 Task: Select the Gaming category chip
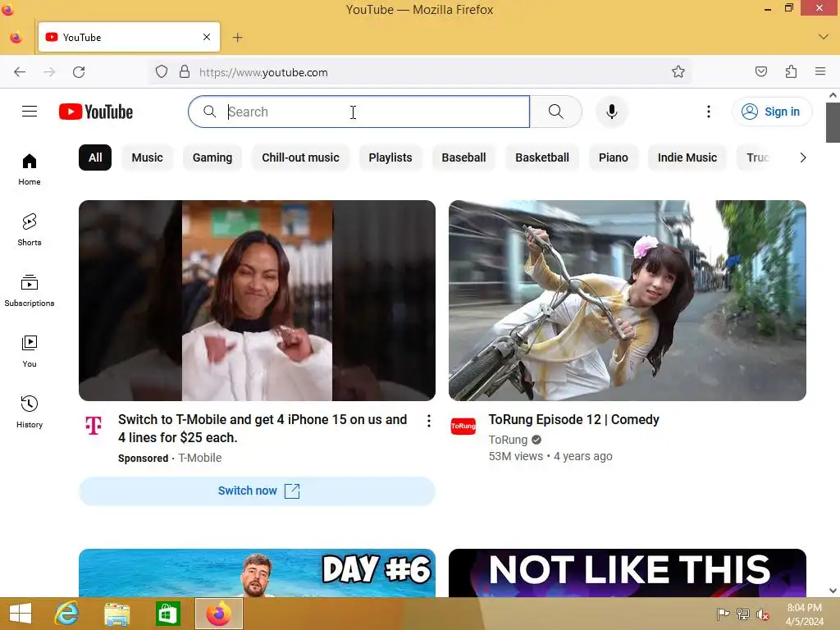(x=212, y=157)
